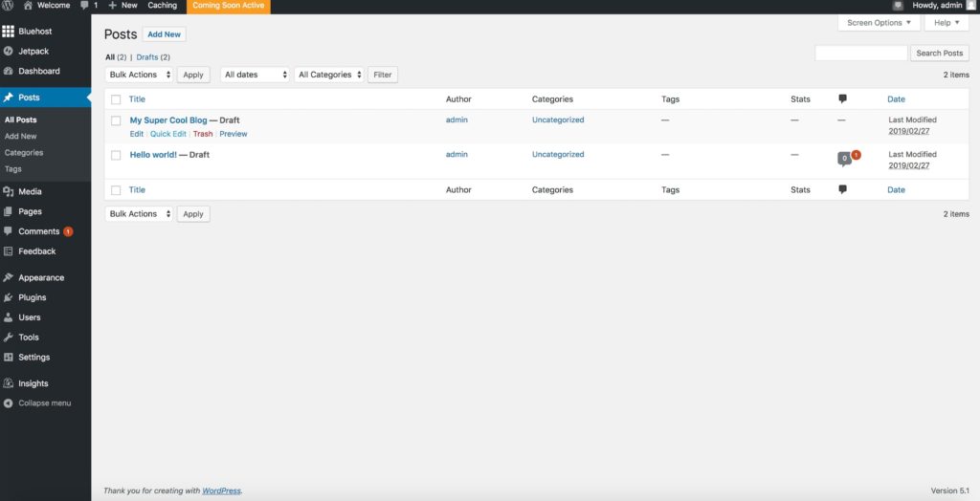Click the WordPress logo icon in admin bar
This screenshot has width=980, height=501.
(x=8, y=5)
